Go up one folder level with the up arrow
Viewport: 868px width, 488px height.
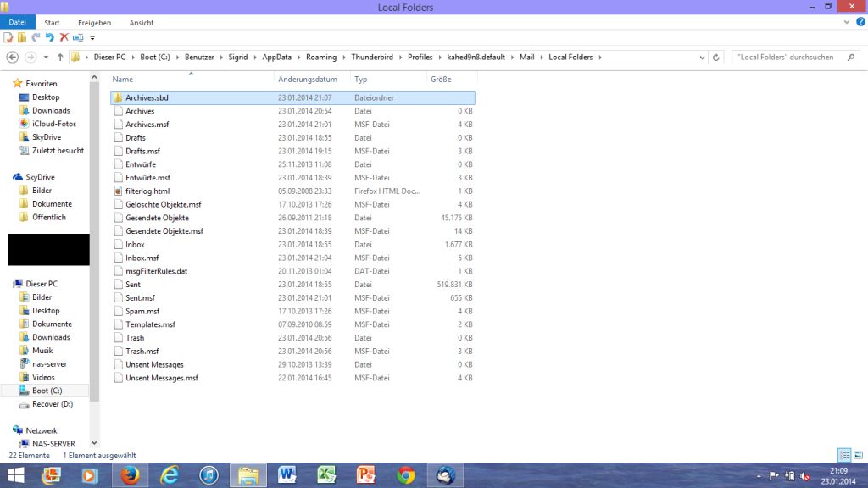click(x=59, y=58)
